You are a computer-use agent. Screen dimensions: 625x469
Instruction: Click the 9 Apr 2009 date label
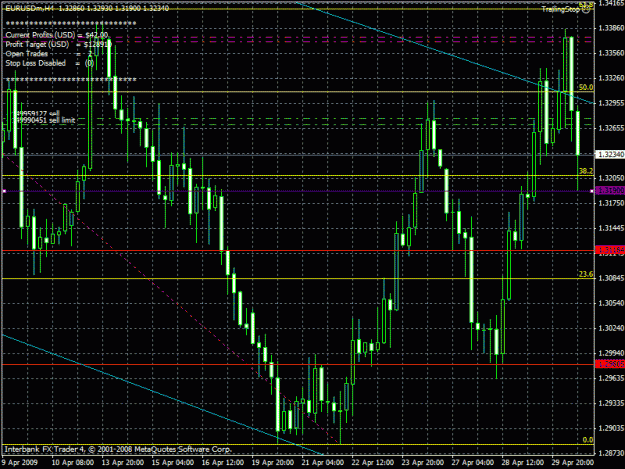20,463
